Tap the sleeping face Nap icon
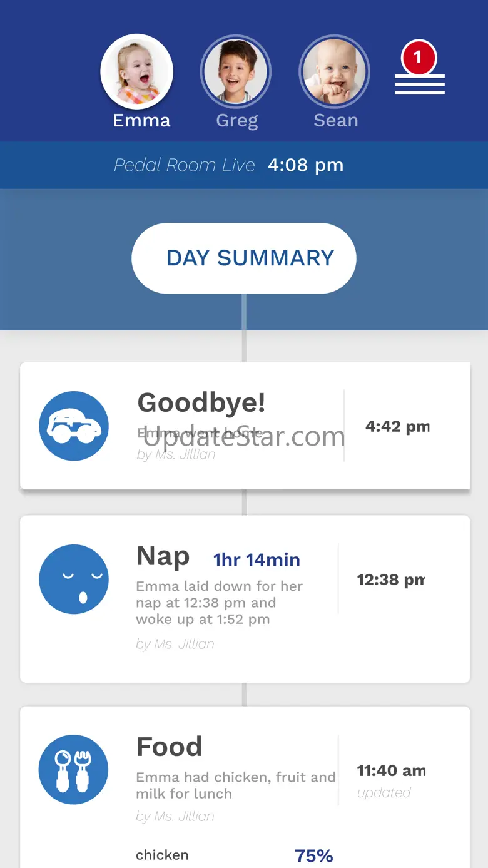This screenshot has width=488, height=868. 74,579
